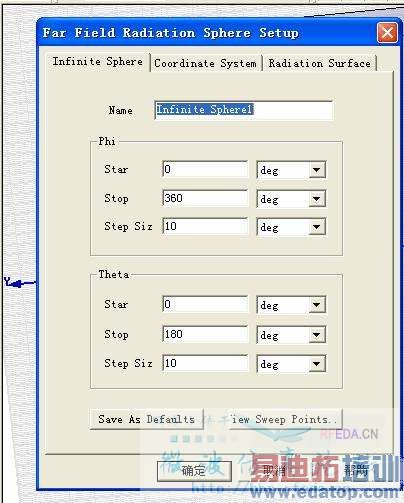Click the Name input field
The width and height of the screenshot is (404, 503).
(x=244, y=110)
